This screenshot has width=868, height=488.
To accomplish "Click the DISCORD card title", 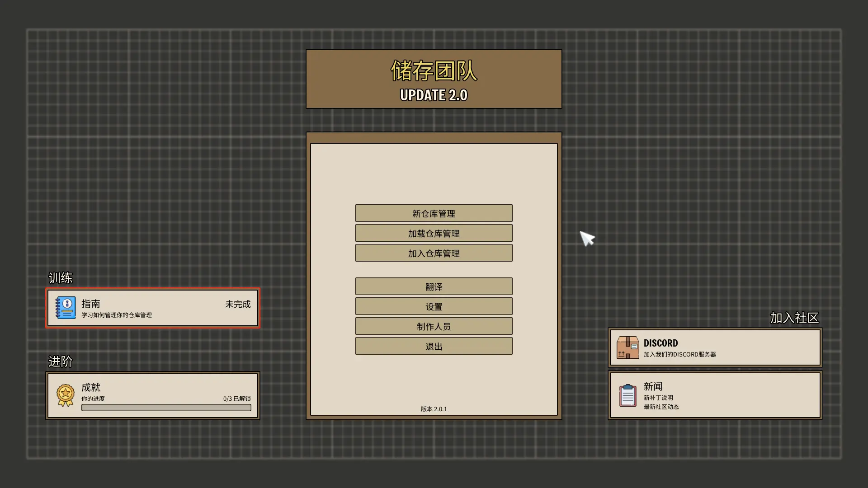I will 661,343.
